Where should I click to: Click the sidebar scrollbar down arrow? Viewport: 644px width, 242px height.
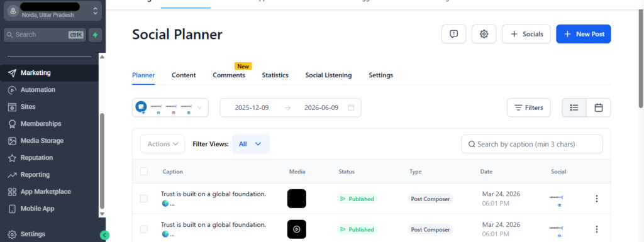coord(103,214)
